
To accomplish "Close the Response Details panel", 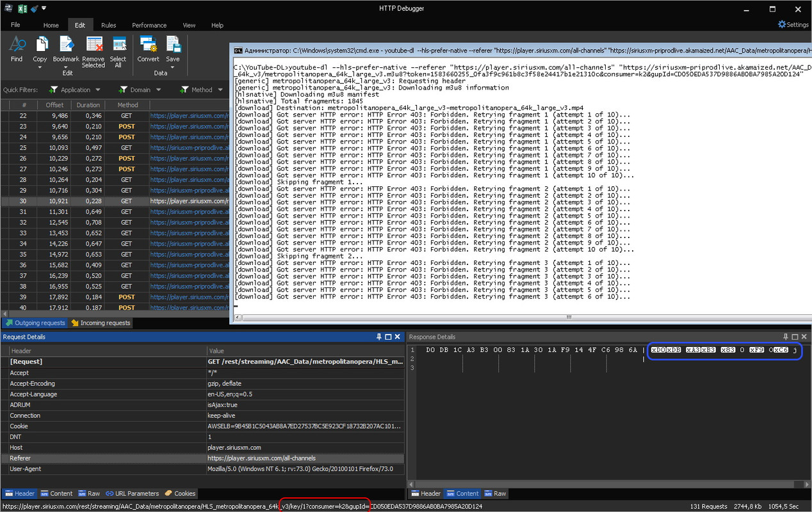I will (x=804, y=337).
